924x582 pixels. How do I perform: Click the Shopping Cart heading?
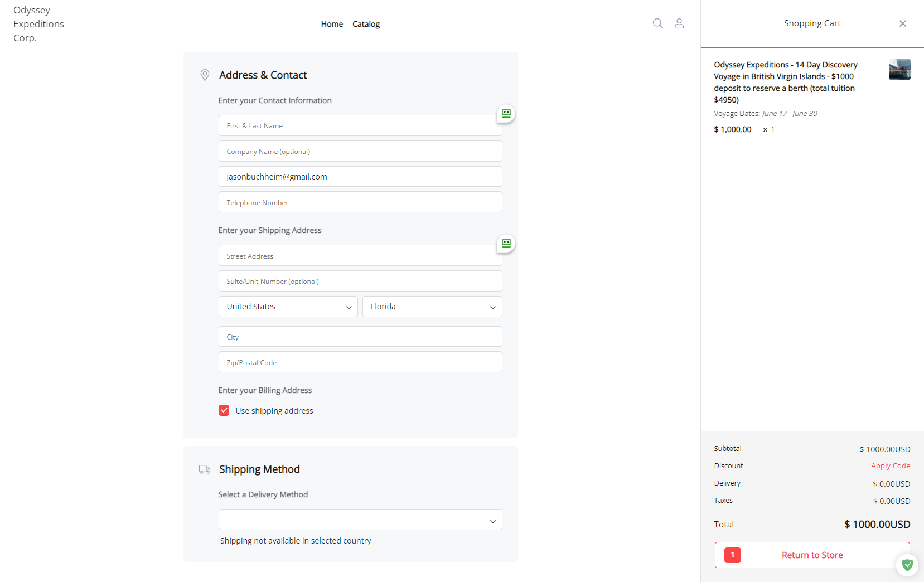[x=812, y=23]
